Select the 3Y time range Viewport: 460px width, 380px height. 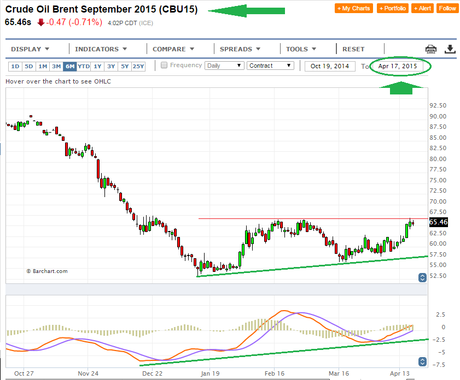[111, 66]
